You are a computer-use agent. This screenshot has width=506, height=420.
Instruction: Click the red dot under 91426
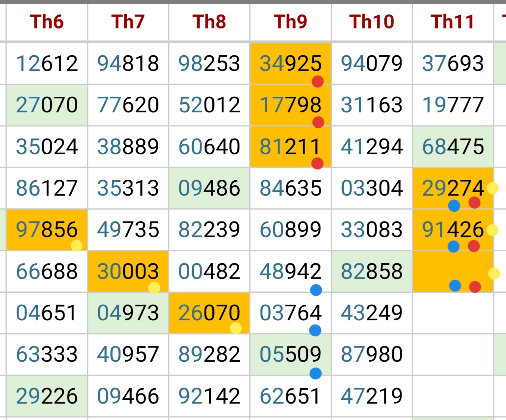(474, 246)
